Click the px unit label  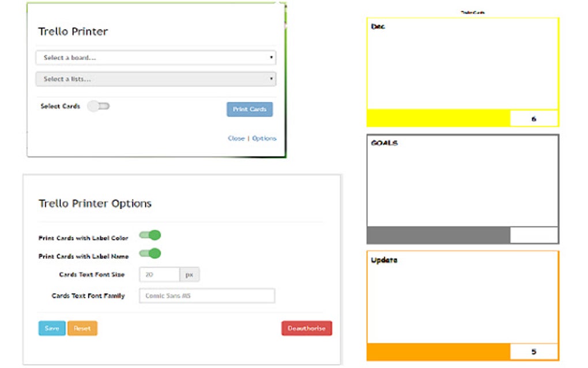[x=190, y=275]
